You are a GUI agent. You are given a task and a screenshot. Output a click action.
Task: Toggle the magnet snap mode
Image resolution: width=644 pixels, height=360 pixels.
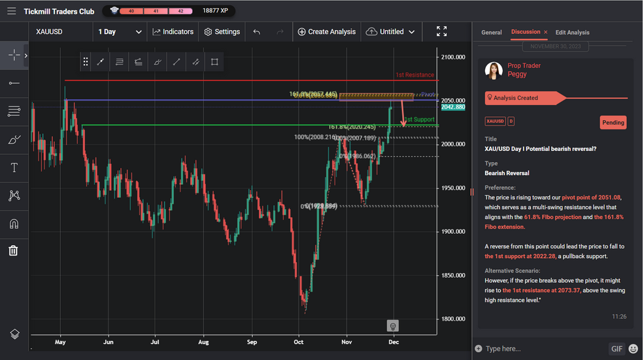pyautogui.click(x=14, y=223)
